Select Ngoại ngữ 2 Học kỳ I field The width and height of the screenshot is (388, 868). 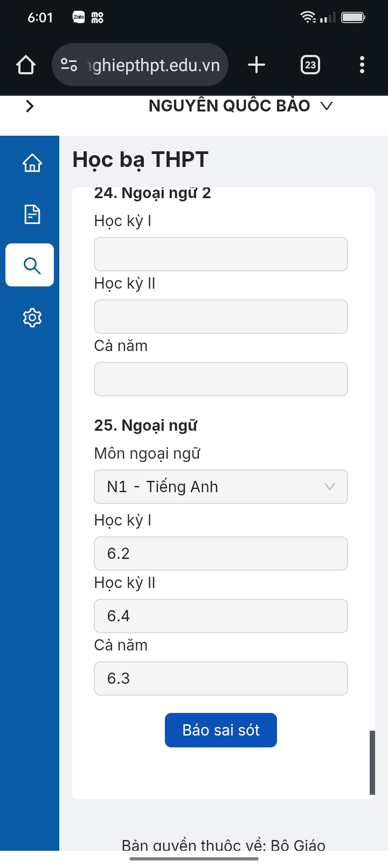click(x=221, y=254)
